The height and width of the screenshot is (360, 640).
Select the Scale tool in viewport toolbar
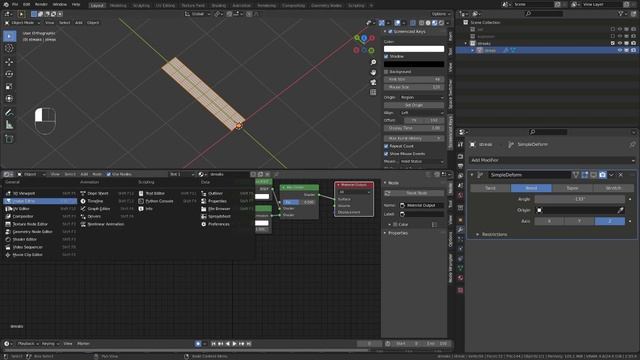pos(9,87)
